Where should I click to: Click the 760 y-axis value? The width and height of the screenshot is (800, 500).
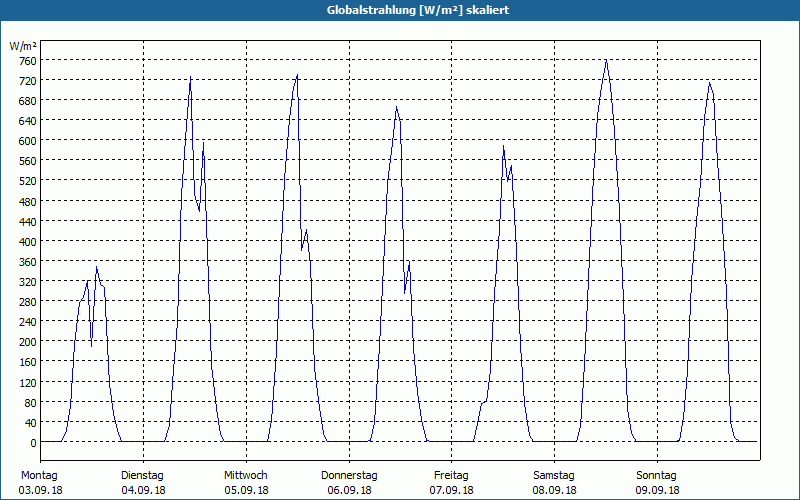coord(27,61)
